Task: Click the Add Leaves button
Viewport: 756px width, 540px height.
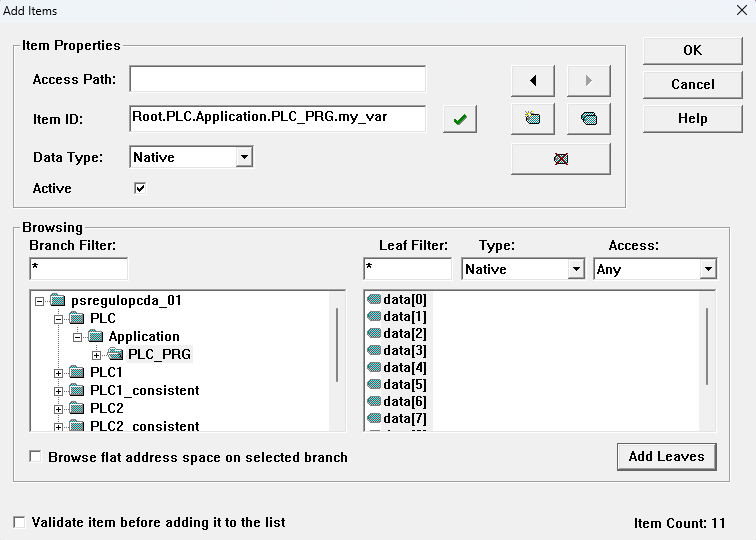Action: pyautogui.click(x=666, y=456)
